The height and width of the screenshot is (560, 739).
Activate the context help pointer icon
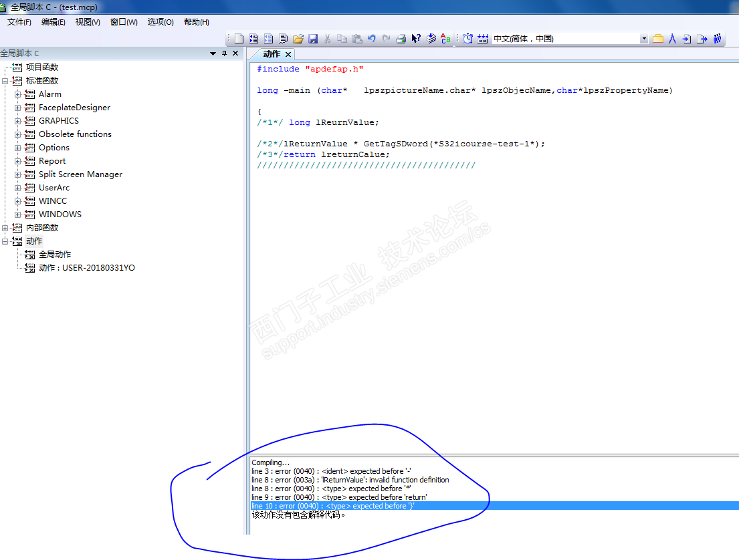(416, 39)
